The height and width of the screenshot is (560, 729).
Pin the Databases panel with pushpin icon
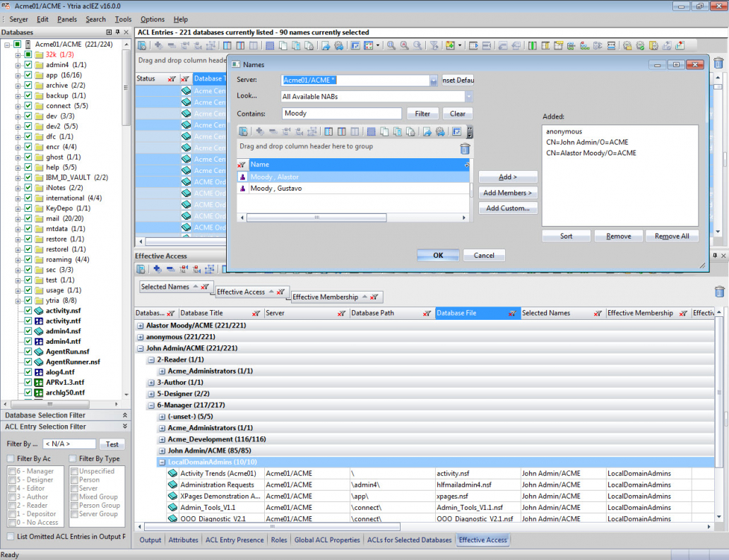click(x=118, y=32)
